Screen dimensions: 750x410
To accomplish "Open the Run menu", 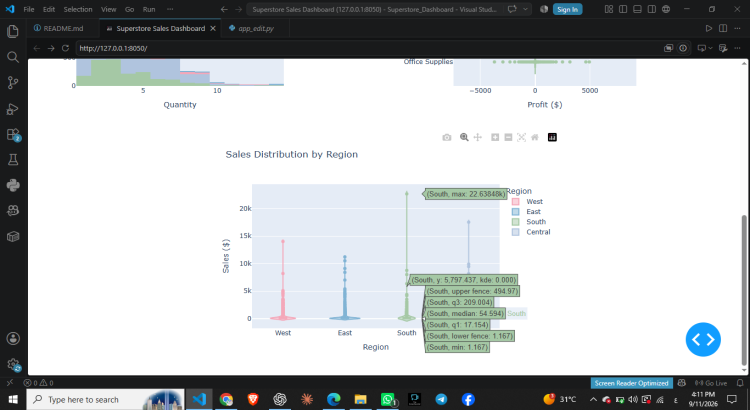I will pyautogui.click(x=149, y=9).
